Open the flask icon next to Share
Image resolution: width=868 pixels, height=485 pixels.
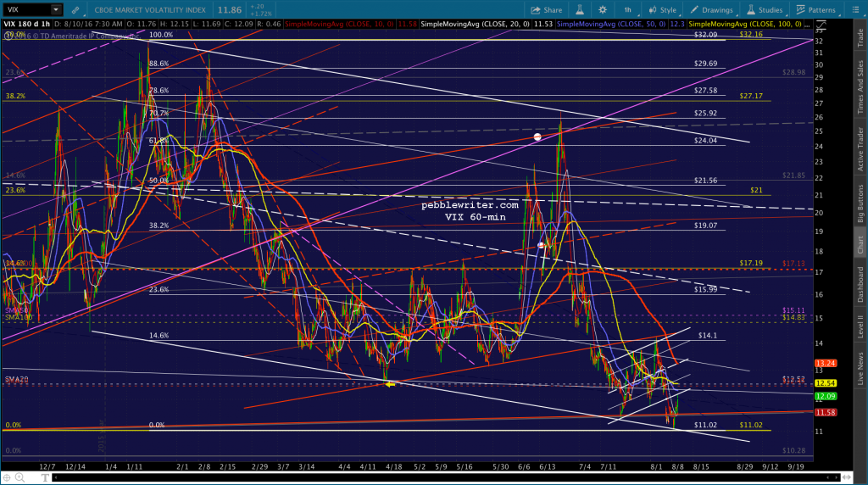[580, 10]
